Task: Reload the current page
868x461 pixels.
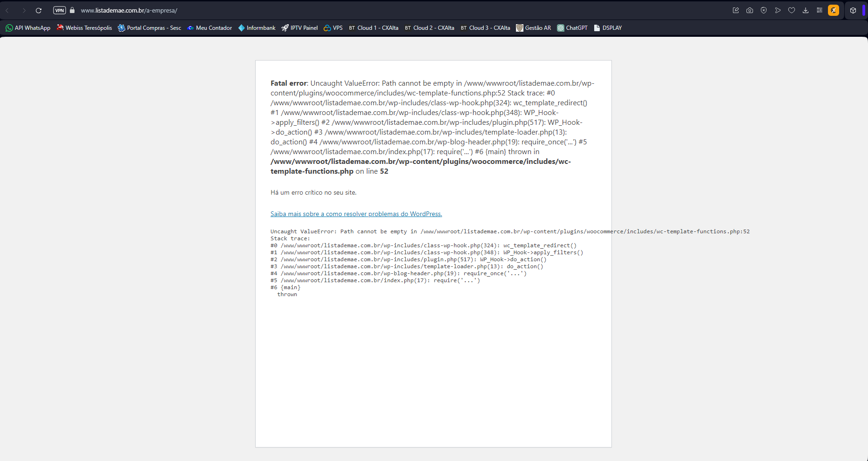Action: coord(39,10)
